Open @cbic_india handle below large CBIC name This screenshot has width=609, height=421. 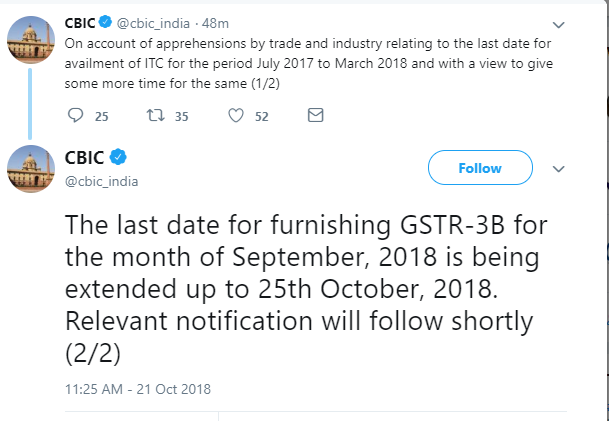[x=101, y=181]
